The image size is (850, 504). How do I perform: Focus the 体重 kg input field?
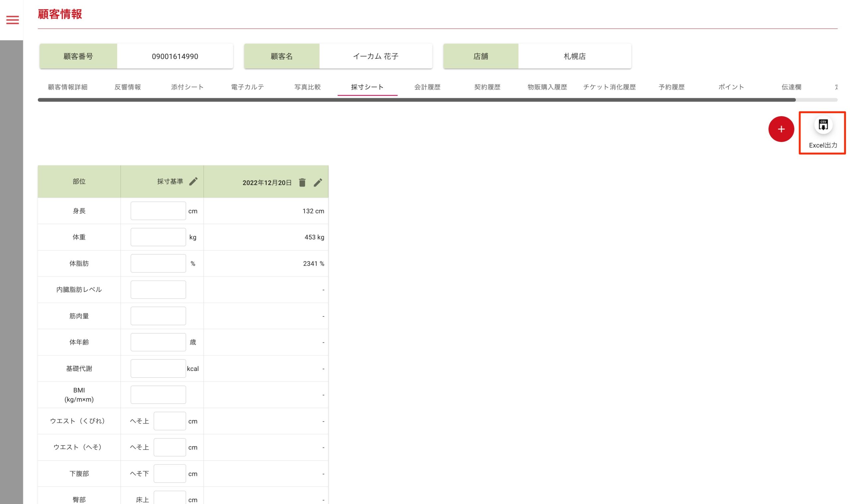(158, 237)
